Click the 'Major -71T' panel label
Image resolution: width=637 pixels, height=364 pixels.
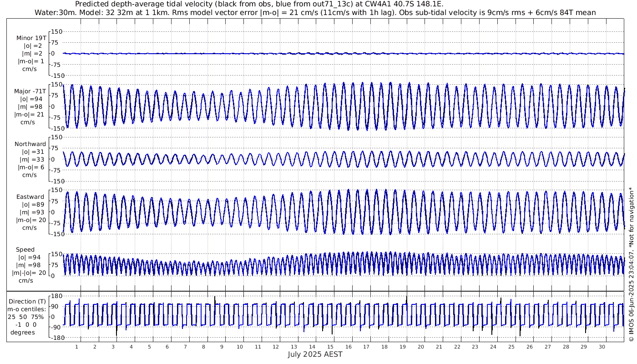[30, 91]
